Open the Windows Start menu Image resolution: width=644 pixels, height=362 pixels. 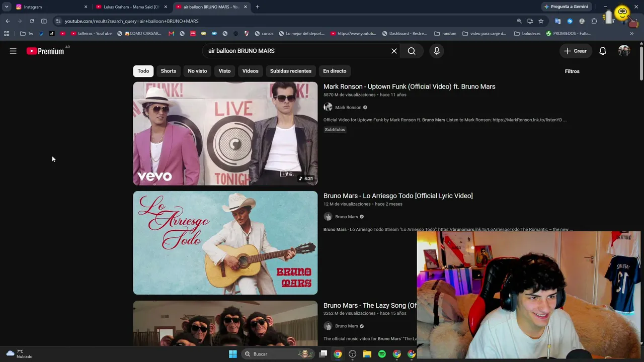[x=232, y=354]
